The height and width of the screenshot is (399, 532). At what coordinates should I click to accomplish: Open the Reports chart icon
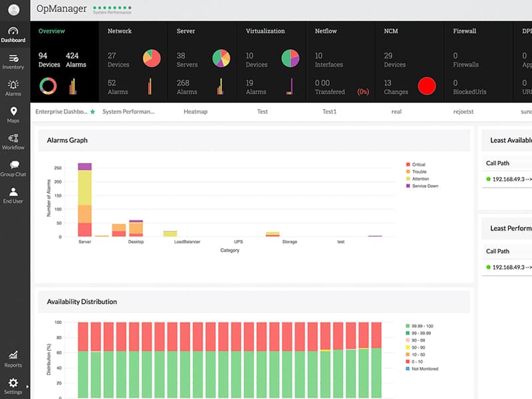point(13,356)
